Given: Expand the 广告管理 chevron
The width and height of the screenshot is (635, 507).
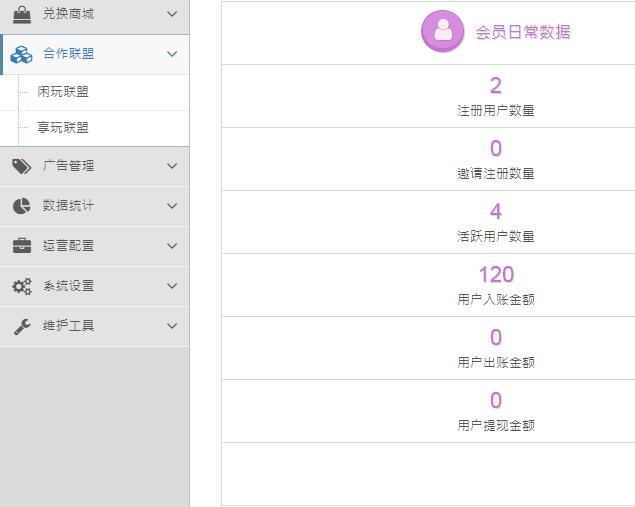Looking at the screenshot, I should click(172, 166).
